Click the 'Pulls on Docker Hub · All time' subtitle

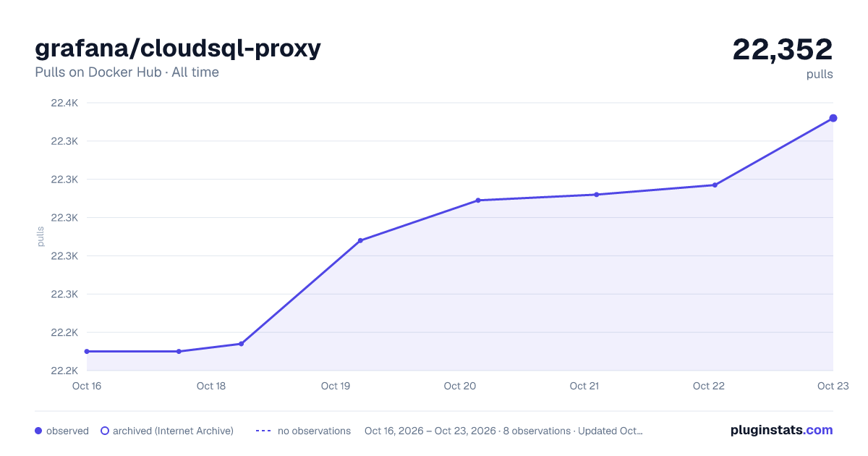127,72
